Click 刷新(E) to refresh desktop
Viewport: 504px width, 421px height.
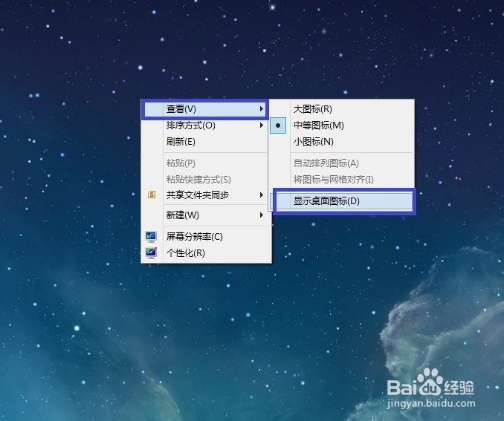pyautogui.click(x=204, y=142)
